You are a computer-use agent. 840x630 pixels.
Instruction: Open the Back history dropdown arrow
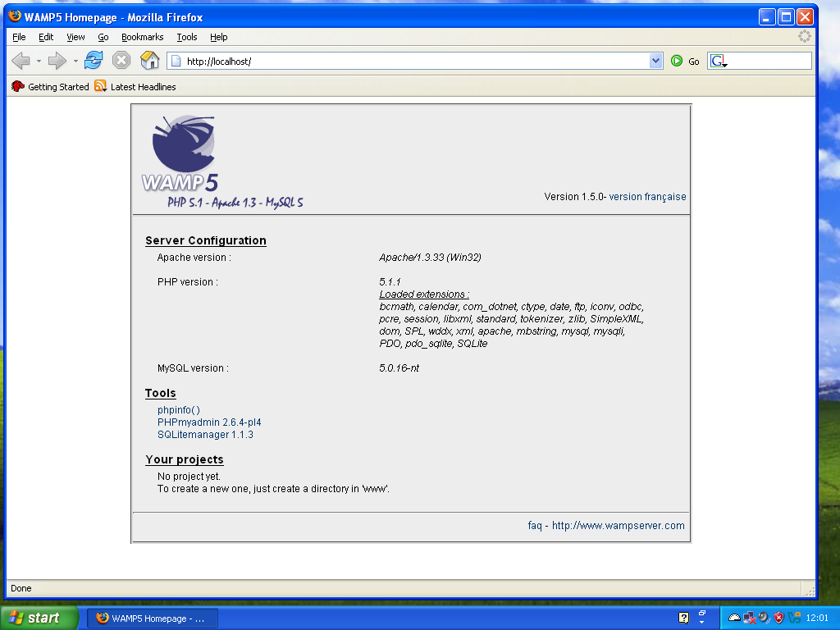pyautogui.click(x=39, y=61)
